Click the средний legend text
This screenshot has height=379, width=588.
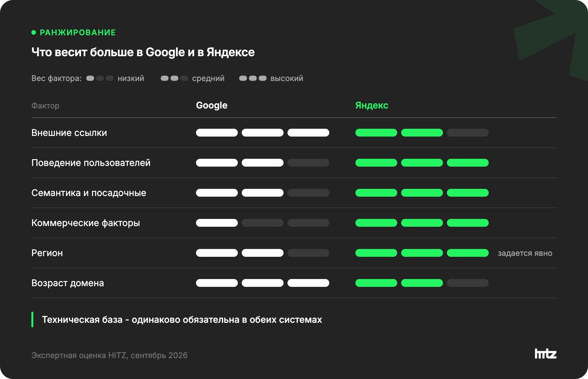coord(208,79)
